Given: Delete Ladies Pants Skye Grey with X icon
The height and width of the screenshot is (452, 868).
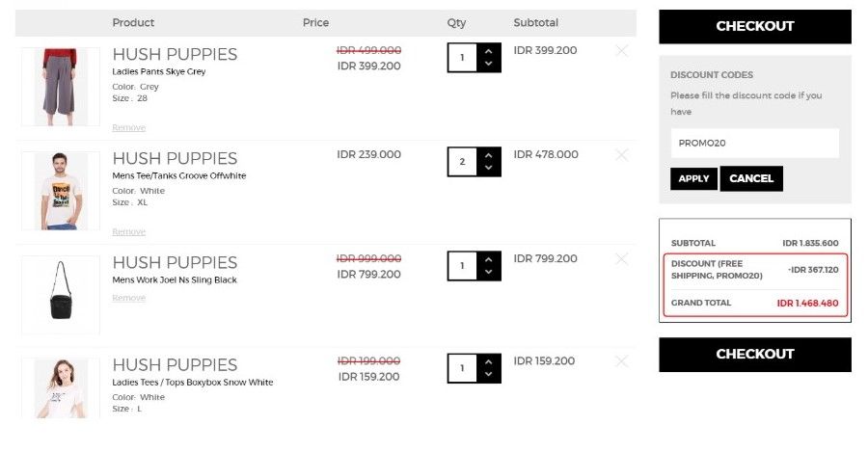Looking at the screenshot, I should tap(622, 51).
